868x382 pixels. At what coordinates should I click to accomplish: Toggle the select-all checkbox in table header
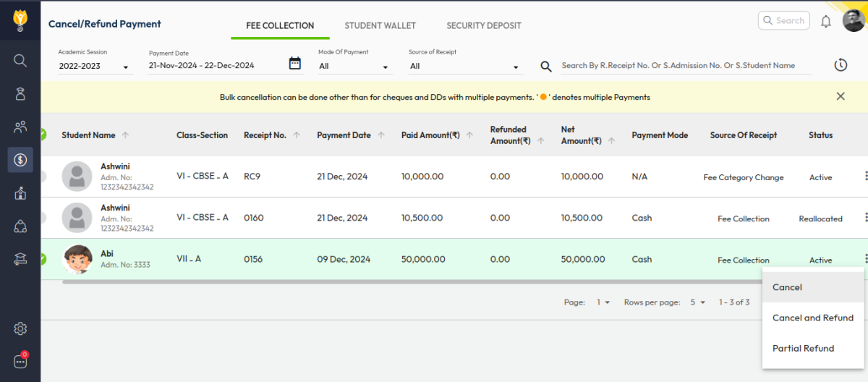(x=43, y=135)
